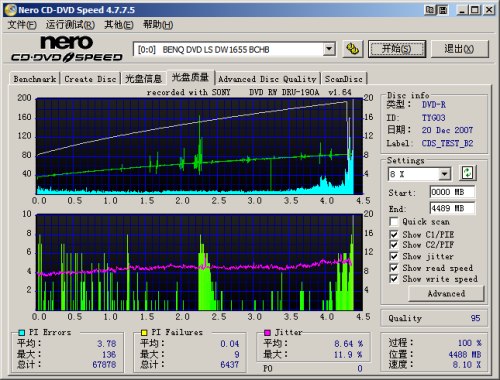
Task: Open the 帮助(H) menu
Action: tap(158, 25)
